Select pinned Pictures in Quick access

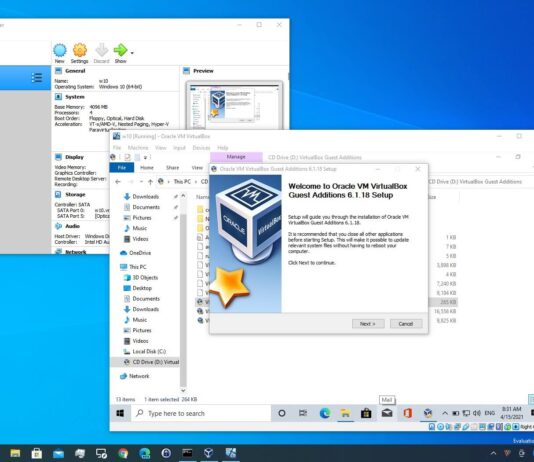click(x=142, y=218)
